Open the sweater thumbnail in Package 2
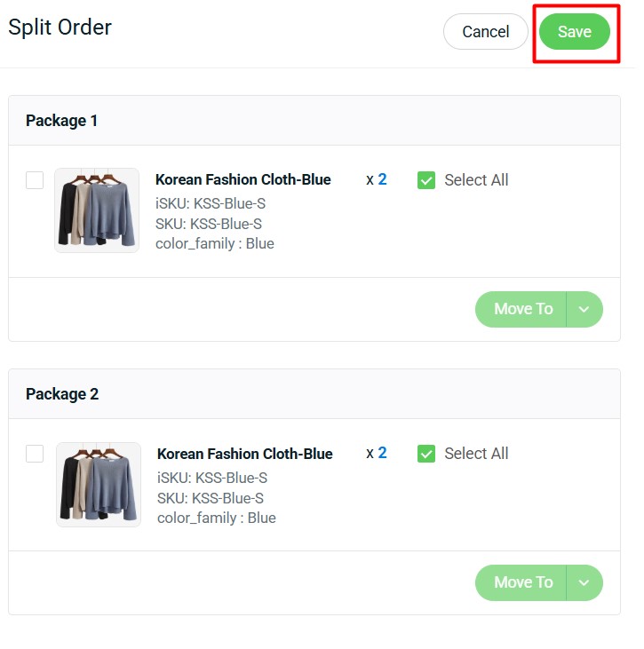The width and height of the screenshot is (644, 649). click(99, 485)
